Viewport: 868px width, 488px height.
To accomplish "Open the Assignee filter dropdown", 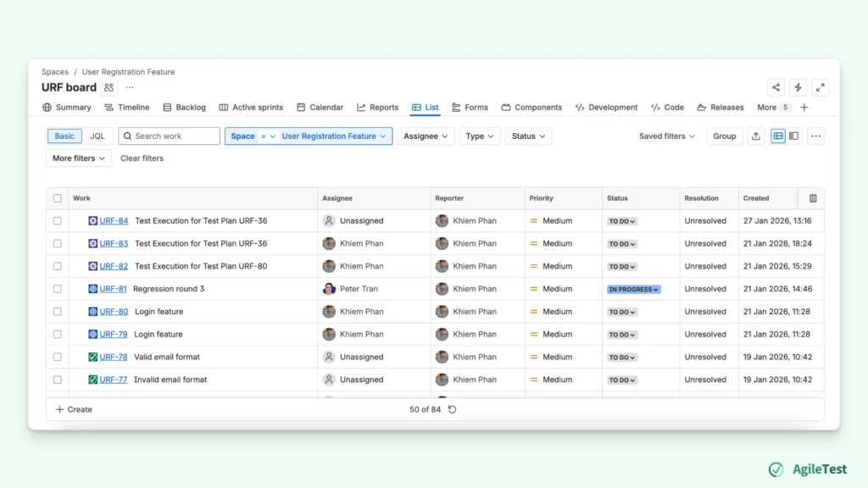I will pos(426,136).
